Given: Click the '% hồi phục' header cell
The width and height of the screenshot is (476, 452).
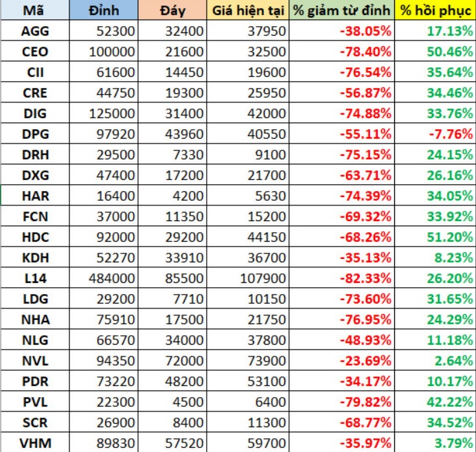Looking at the screenshot, I should point(435,10).
